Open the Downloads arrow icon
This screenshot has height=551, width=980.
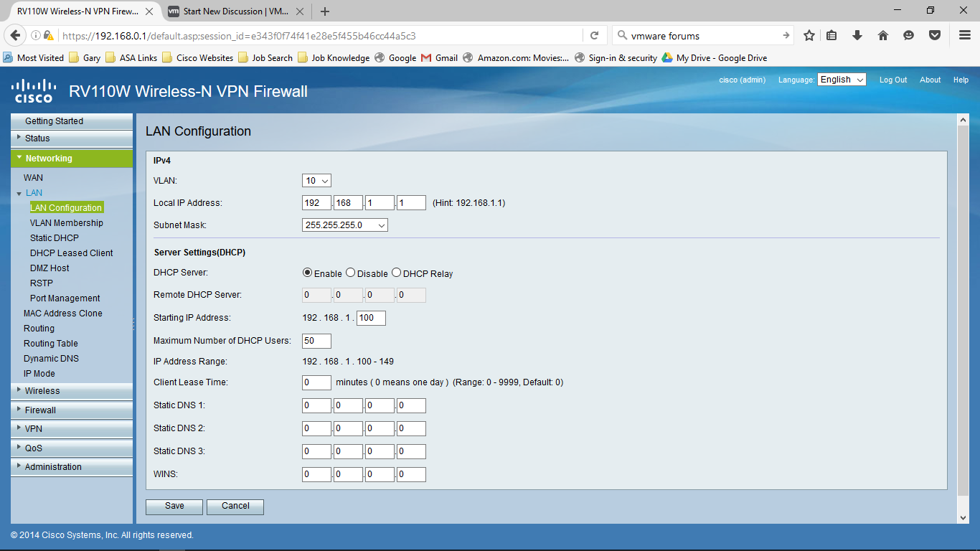pyautogui.click(x=857, y=34)
